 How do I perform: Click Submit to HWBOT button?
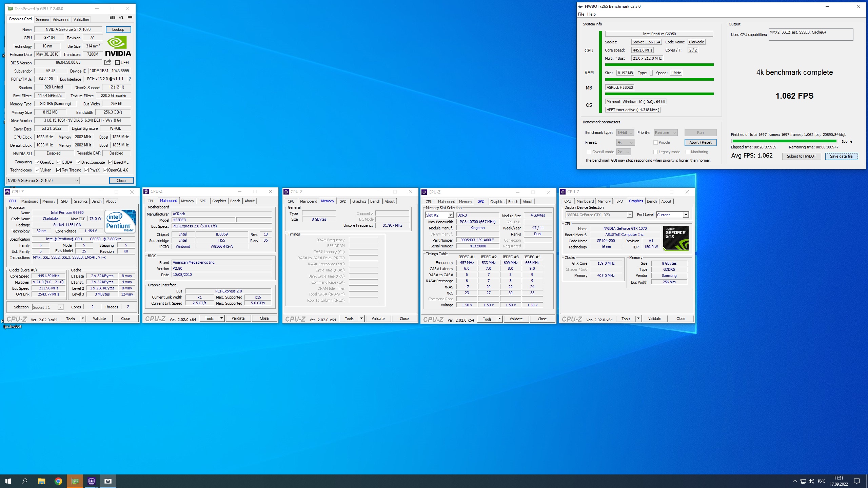coord(802,156)
